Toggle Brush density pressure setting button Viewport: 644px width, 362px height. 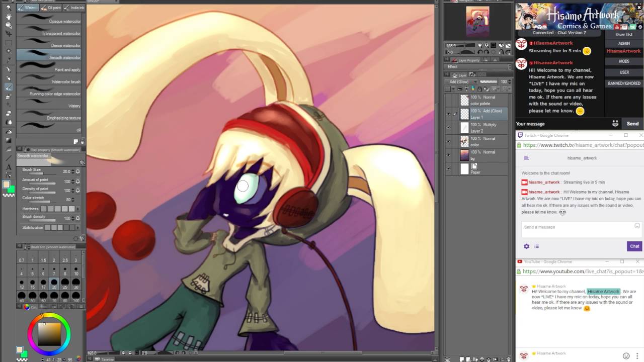[77, 218]
